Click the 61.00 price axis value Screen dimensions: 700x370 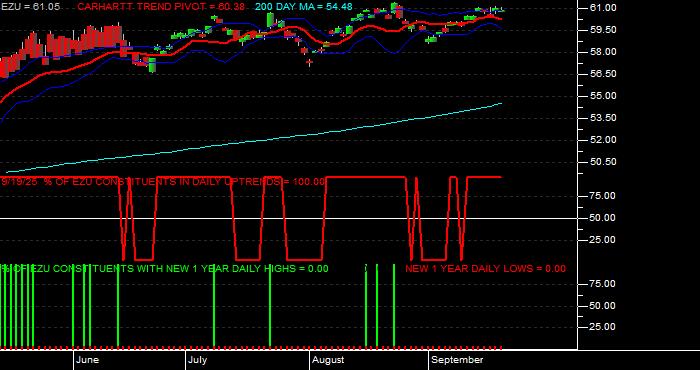tap(604, 8)
